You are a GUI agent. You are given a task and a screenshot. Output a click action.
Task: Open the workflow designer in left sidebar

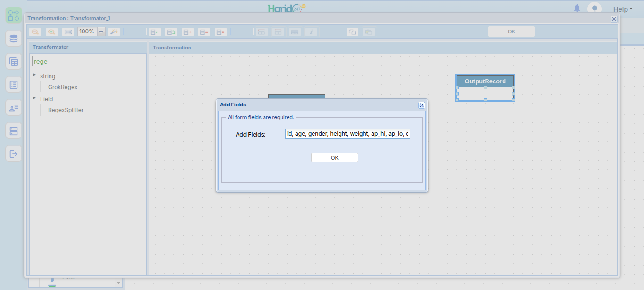pos(14,15)
